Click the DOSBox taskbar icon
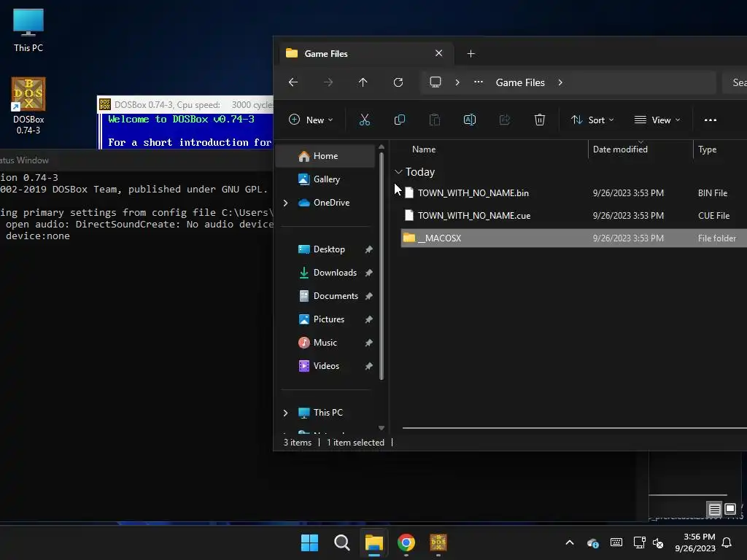The height and width of the screenshot is (560, 747). coord(438,542)
